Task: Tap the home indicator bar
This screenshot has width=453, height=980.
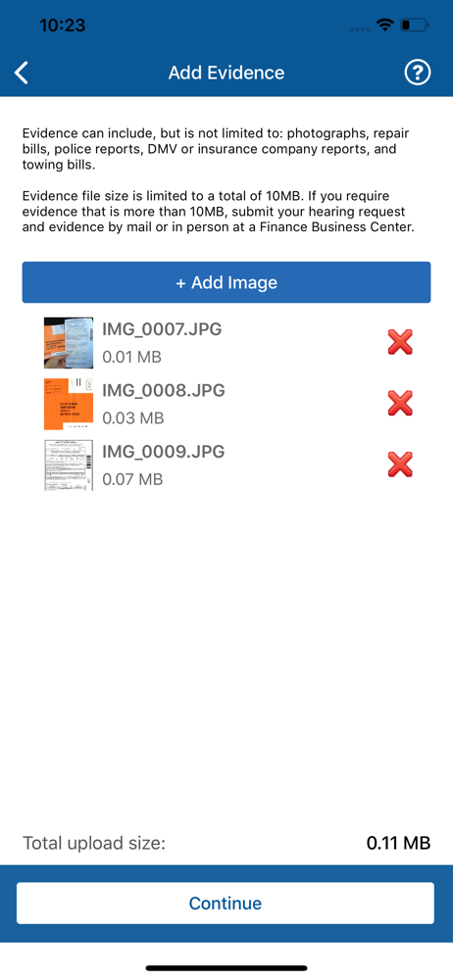Action: pos(226,968)
